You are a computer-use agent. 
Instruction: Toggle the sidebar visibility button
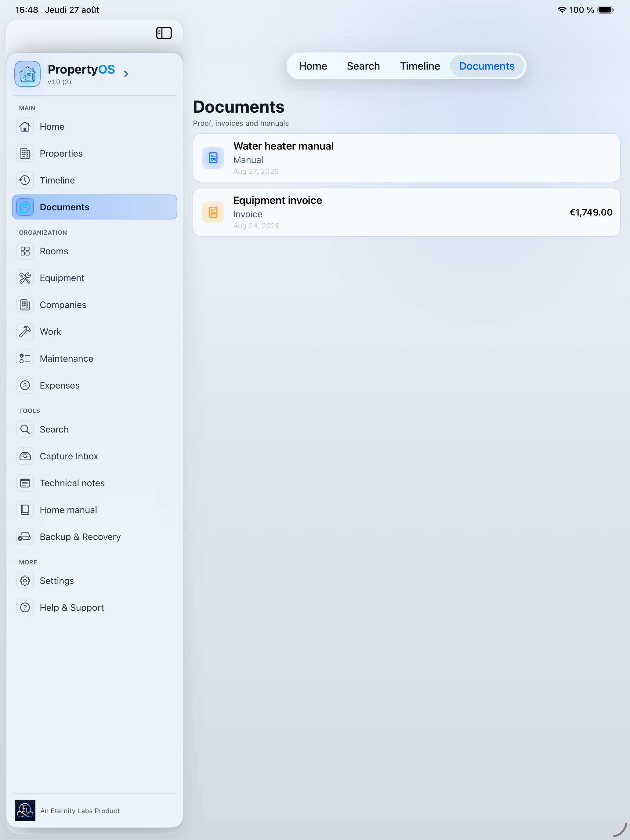[164, 33]
